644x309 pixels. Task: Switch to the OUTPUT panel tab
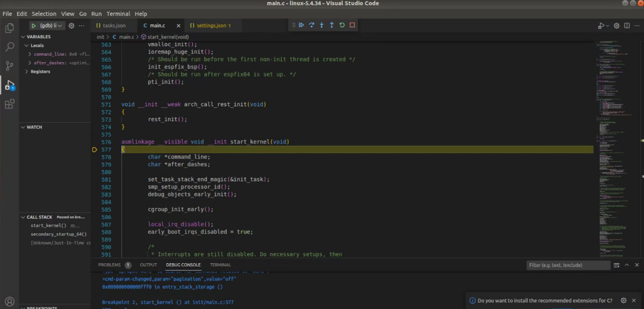click(148, 265)
